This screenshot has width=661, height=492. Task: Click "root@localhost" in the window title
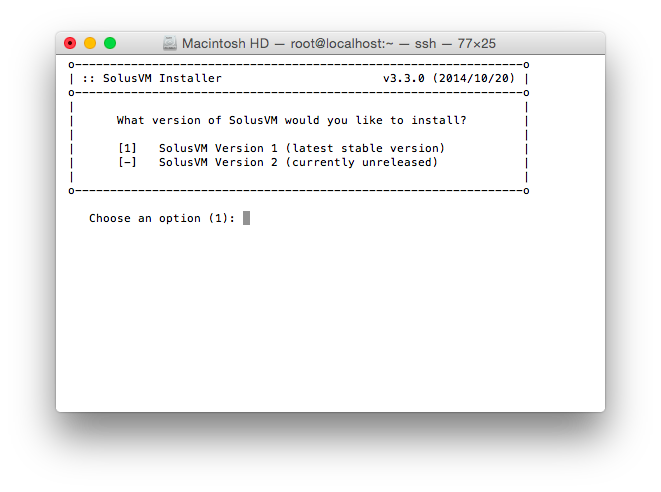tap(338, 44)
